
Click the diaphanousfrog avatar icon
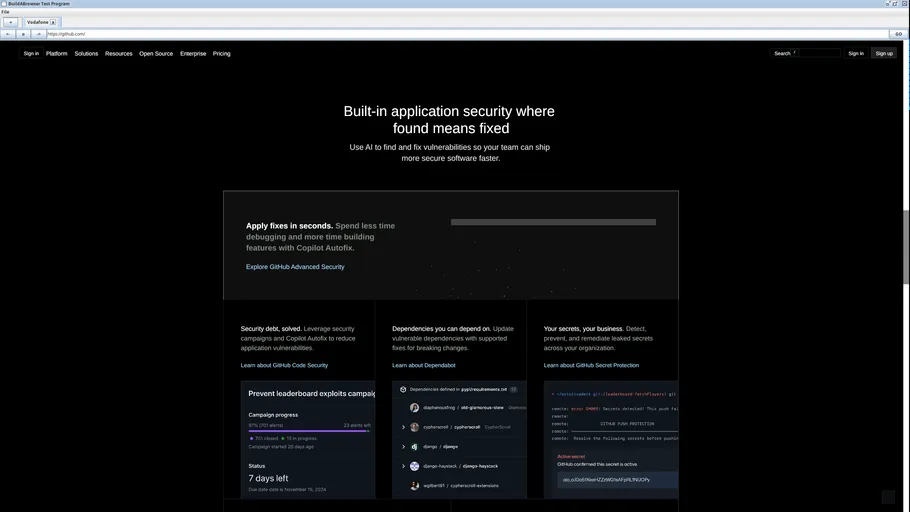[414, 408]
